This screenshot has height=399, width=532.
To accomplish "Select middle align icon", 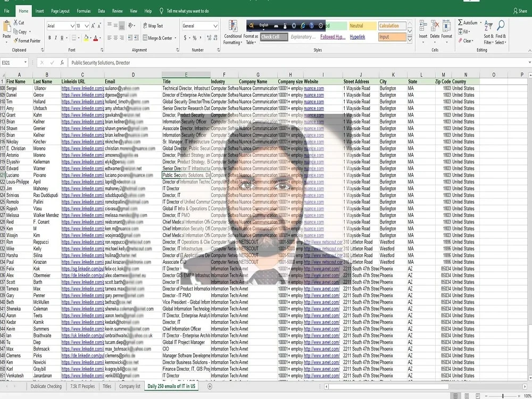I will [x=115, y=25].
